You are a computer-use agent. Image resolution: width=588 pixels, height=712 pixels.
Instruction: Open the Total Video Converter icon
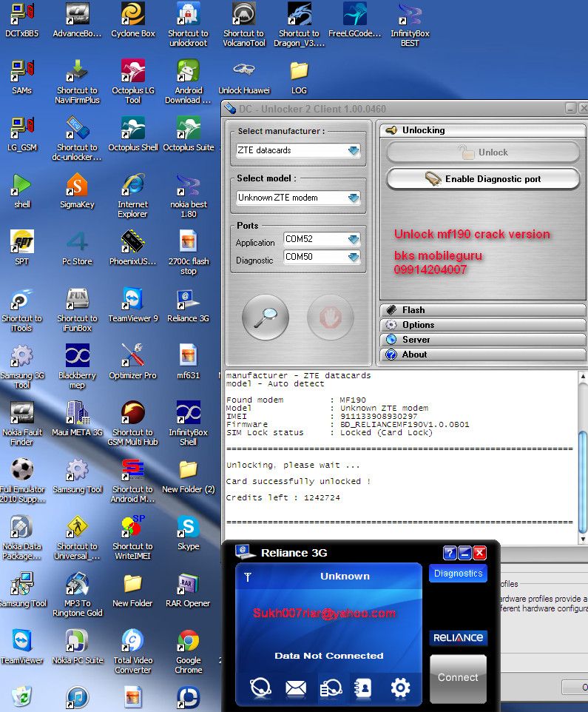click(133, 651)
